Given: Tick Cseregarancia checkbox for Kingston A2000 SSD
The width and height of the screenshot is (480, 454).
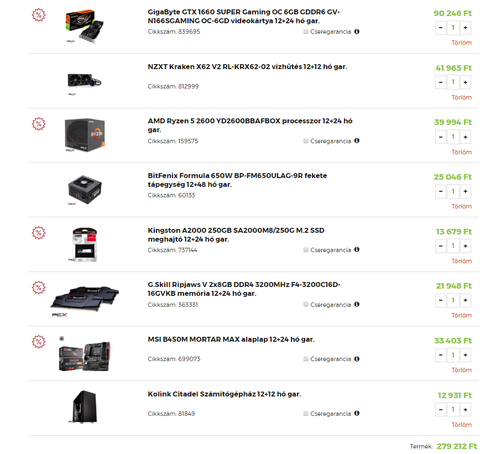Looking at the screenshot, I should pos(306,250).
